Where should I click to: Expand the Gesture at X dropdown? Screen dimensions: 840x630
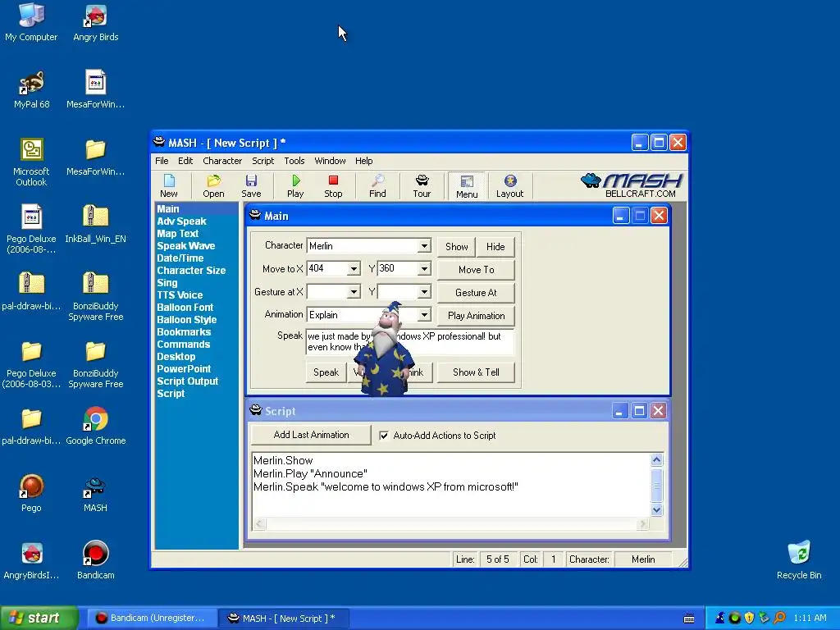click(x=354, y=292)
